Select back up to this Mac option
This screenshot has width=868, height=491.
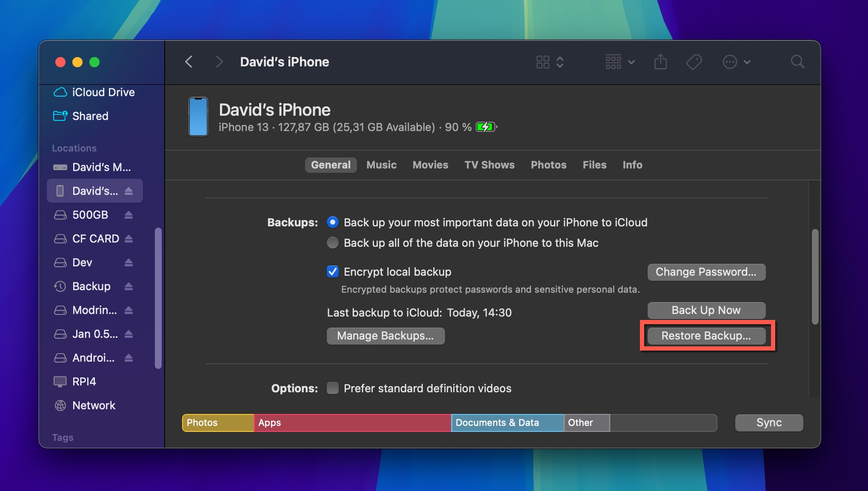coord(333,243)
